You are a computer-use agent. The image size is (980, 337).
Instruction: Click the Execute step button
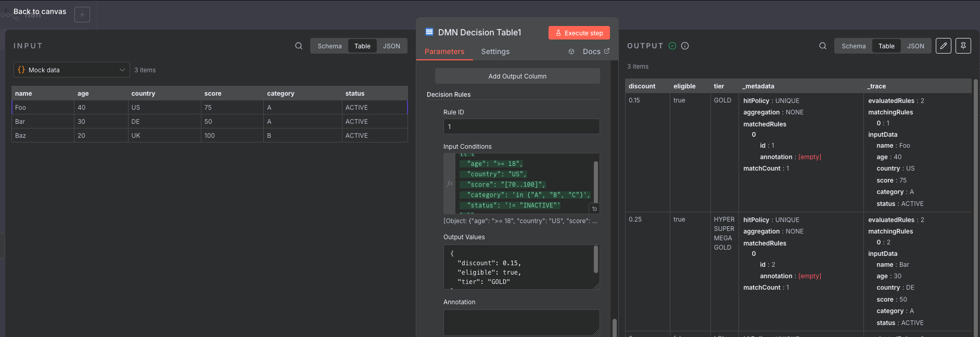tap(579, 33)
